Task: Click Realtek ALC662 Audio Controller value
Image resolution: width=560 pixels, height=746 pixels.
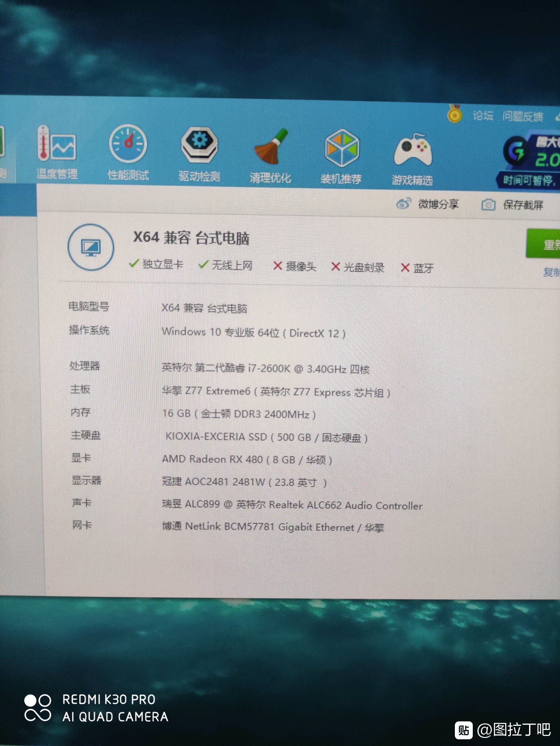Action: pos(292,505)
